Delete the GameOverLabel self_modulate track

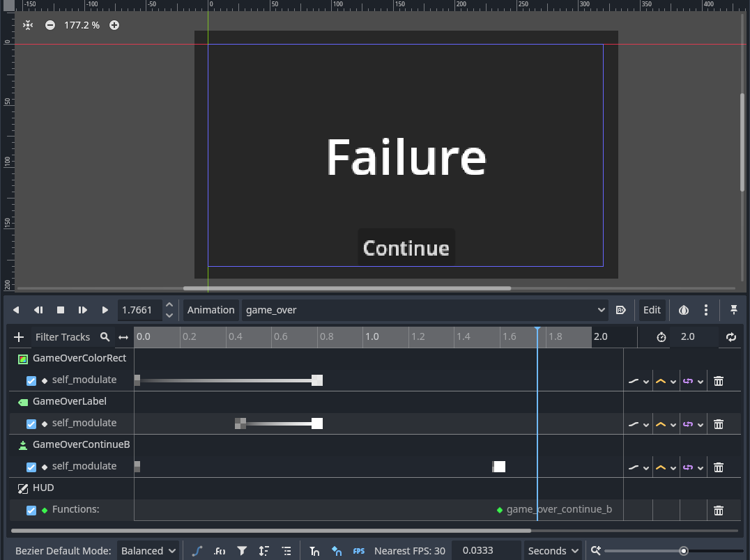(719, 424)
